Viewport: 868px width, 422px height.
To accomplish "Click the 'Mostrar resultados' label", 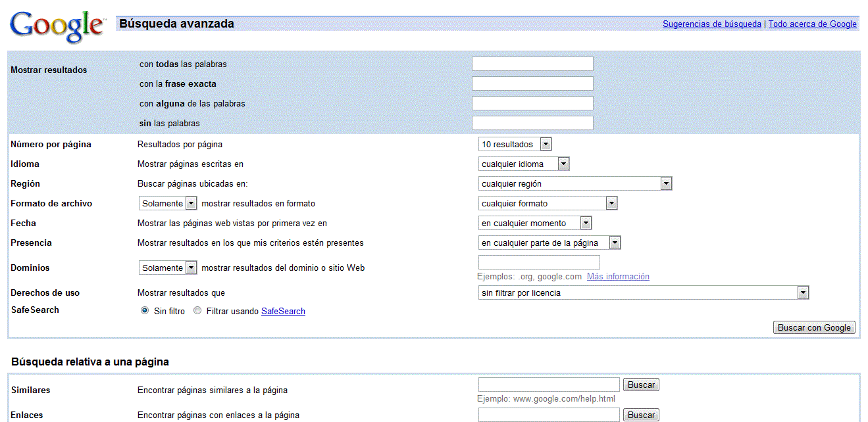I will click(49, 70).
